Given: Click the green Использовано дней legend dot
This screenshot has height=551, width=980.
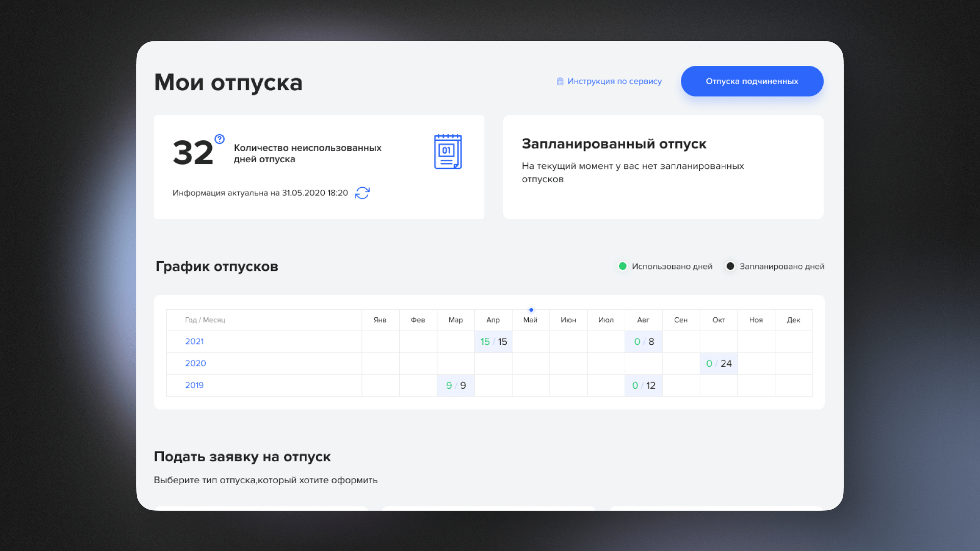Looking at the screenshot, I should coord(622,266).
